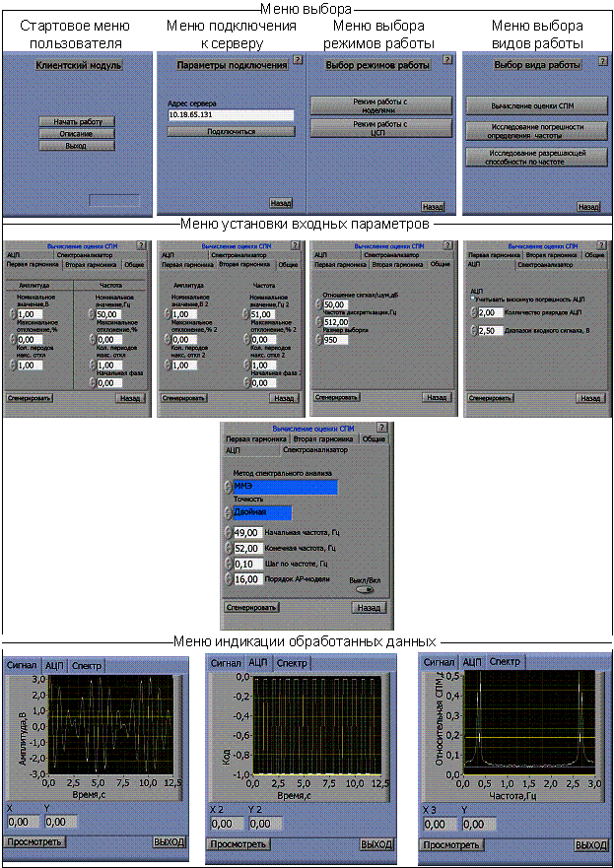Click ВЫХОД under the spectrum graph

pyautogui.click(x=590, y=845)
